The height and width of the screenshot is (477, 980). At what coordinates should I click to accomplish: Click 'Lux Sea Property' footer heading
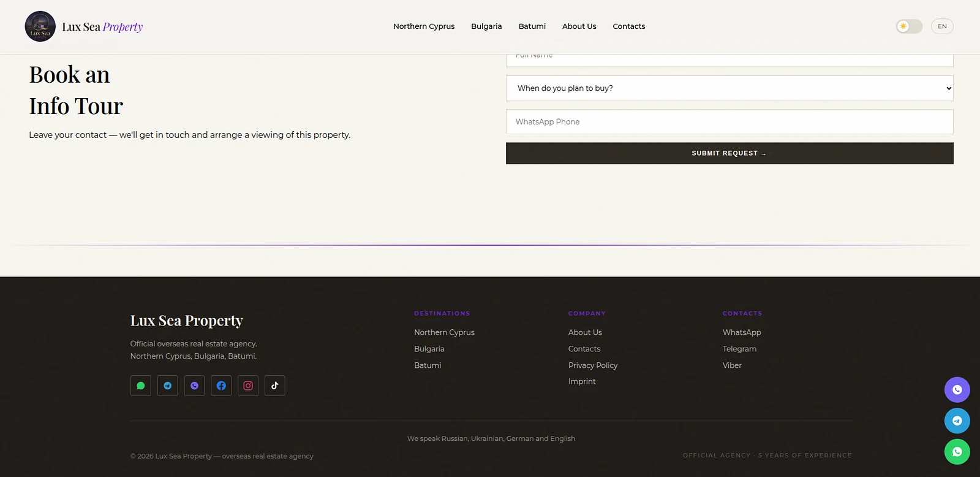coord(187,321)
